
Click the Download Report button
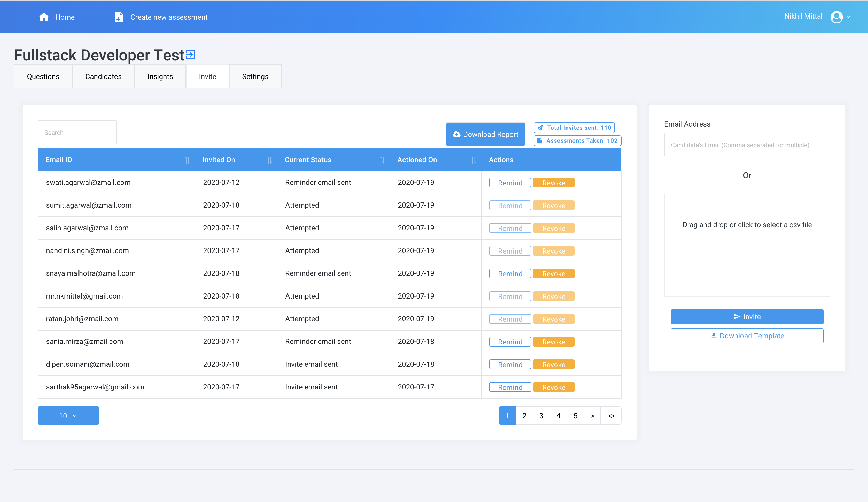click(485, 134)
